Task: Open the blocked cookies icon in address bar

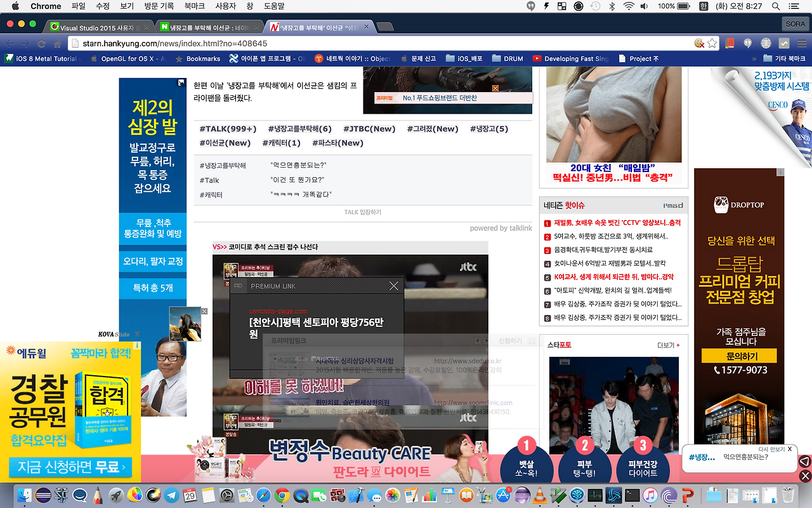Action: (699, 43)
